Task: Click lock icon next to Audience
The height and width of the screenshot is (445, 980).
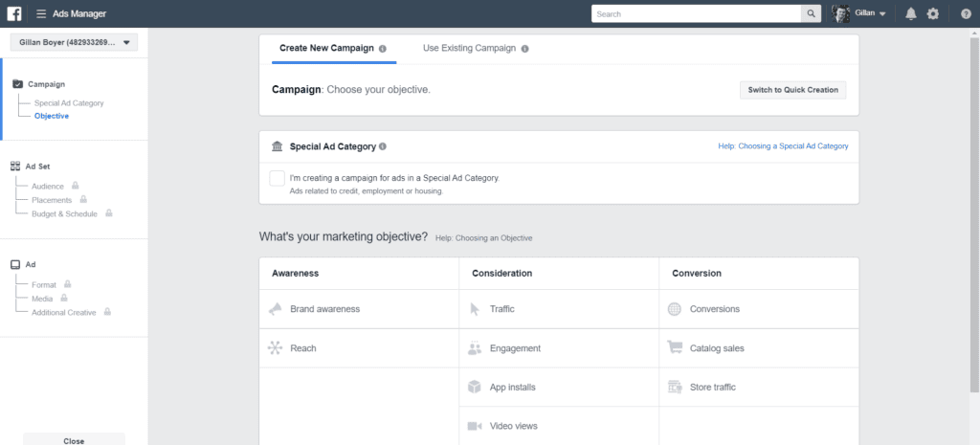Action: tap(75, 186)
